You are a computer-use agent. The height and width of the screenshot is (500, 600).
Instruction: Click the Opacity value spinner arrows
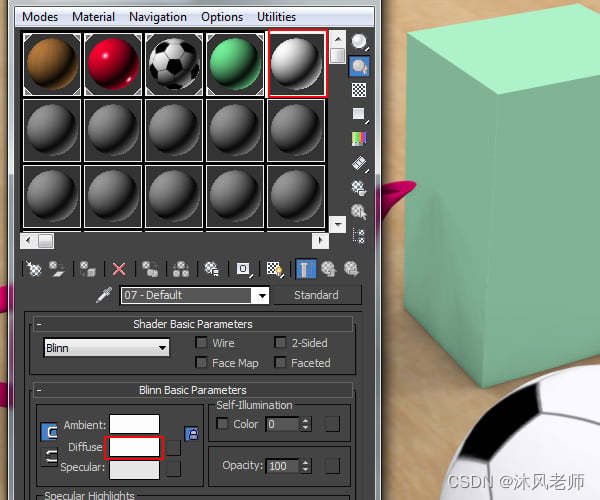pos(305,466)
